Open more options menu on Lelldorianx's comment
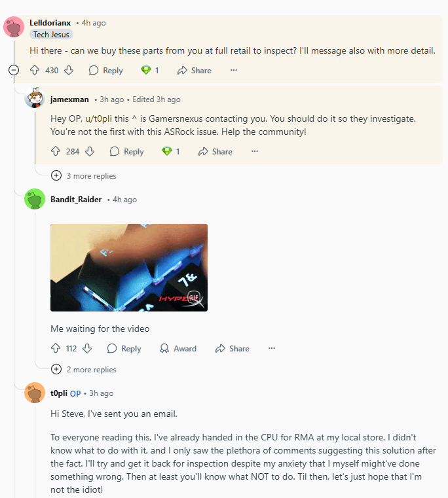This screenshot has height=498, width=448. (x=234, y=70)
